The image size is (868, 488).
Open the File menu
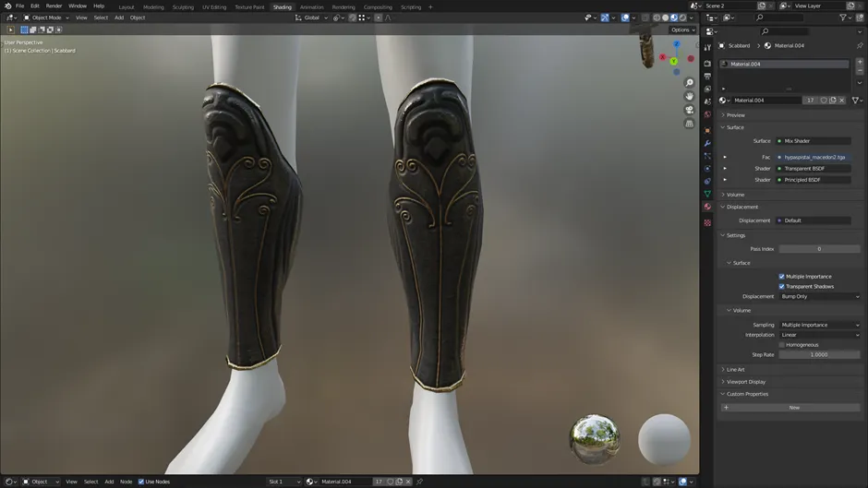pos(20,6)
